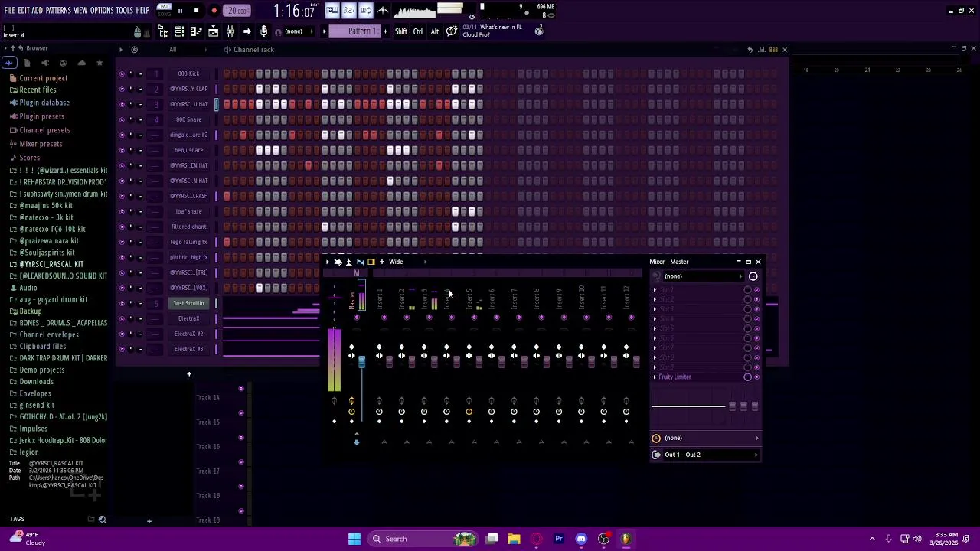Open the EDIT menu
Screen dimensions: 980x551
23,11
